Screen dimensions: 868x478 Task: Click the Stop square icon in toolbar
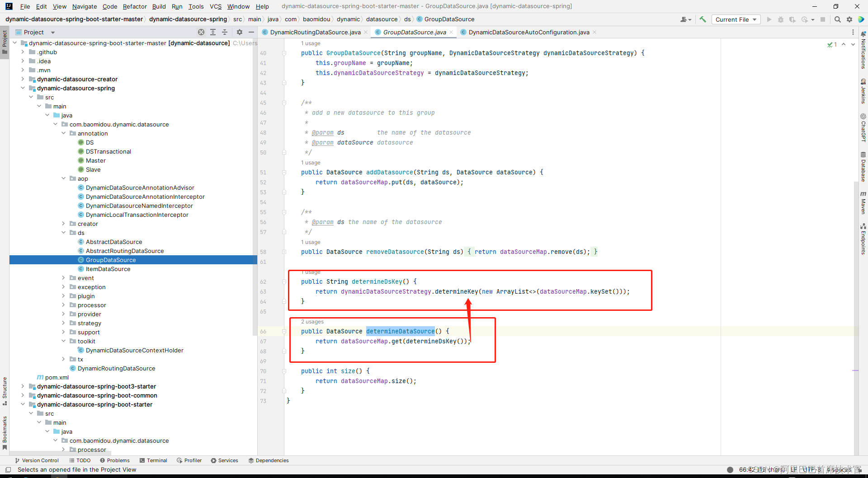823,19
